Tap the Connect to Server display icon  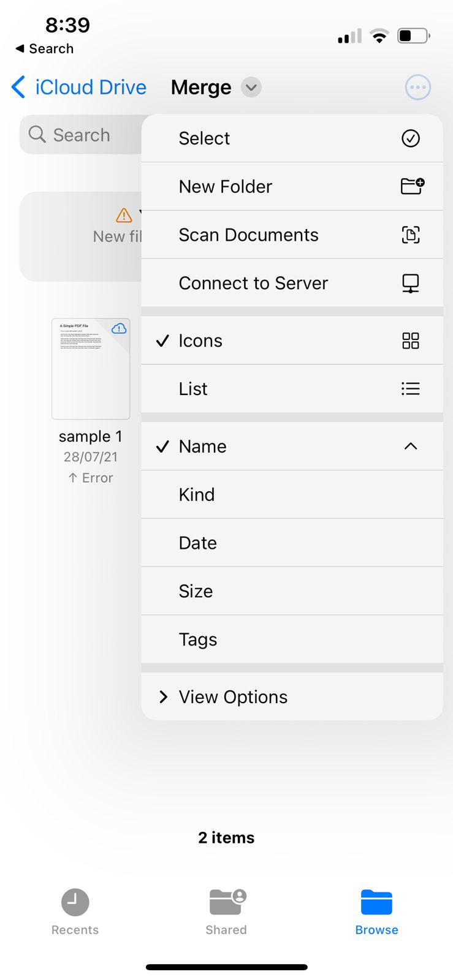(410, 283)
